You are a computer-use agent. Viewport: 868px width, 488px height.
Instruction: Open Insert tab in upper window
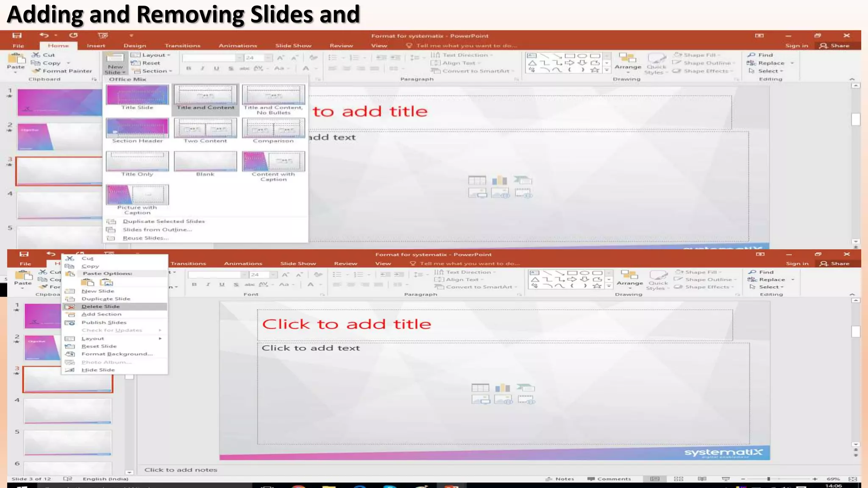(96, 45)
